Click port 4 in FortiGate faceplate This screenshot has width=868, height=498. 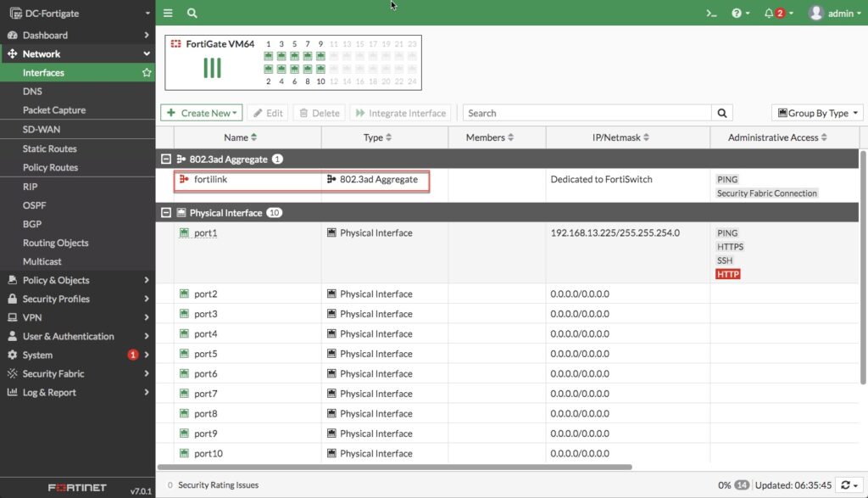click(x=281, y=70)
